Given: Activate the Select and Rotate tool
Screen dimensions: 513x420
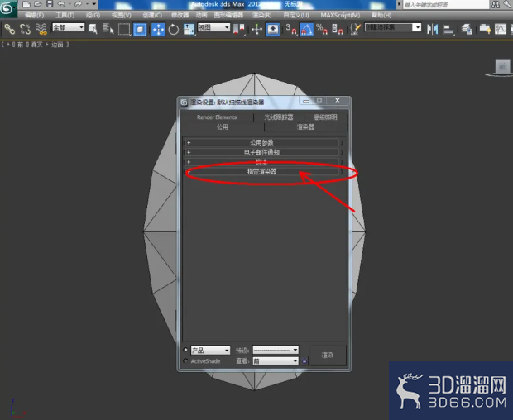Looking at the screenshot, I should [174, 30].
